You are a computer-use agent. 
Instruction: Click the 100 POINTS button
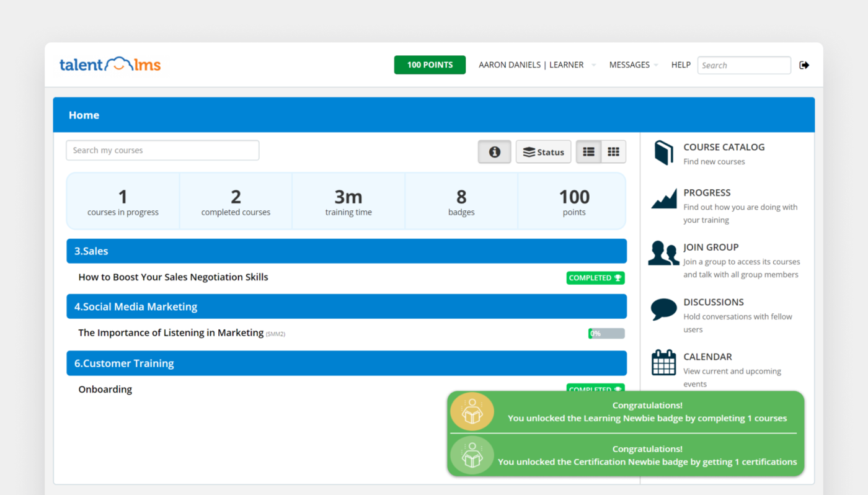(x=430, y=65)
